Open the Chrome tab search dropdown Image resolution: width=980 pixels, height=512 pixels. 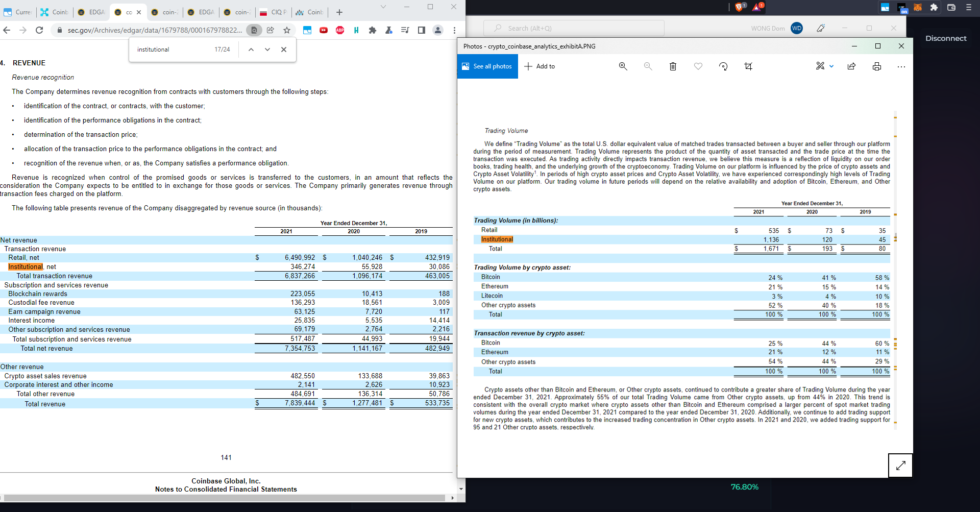tap(383, 7)
